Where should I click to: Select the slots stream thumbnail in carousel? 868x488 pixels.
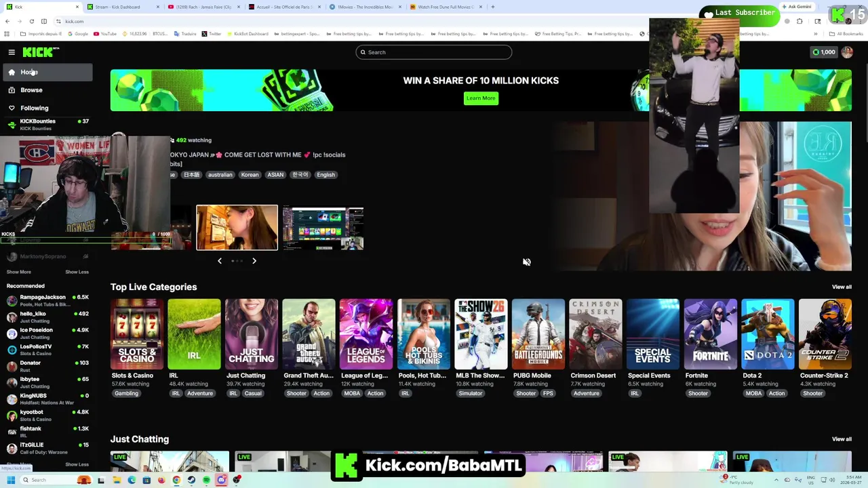(323, 228)
